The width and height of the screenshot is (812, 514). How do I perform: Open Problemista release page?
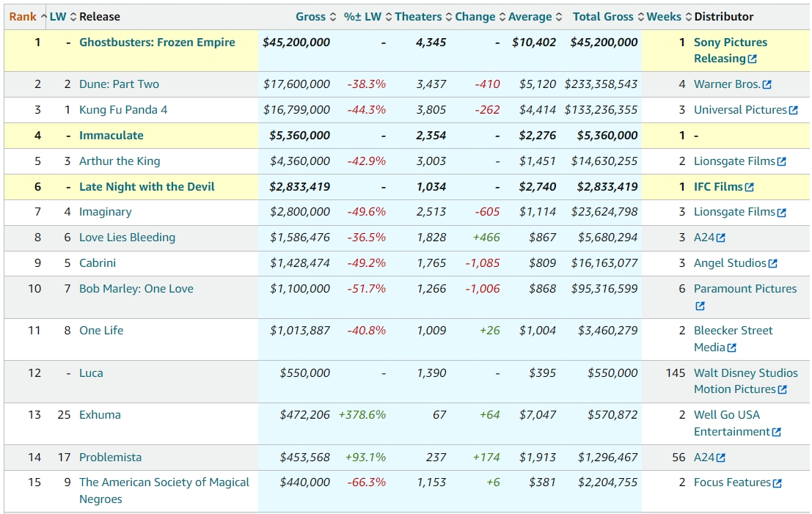[110, 457]
